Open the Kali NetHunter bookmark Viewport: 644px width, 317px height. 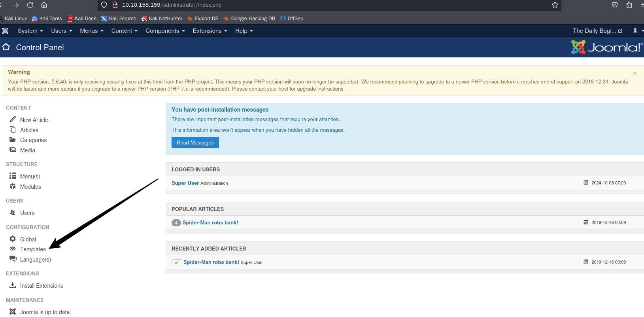[x=162, y=19]
